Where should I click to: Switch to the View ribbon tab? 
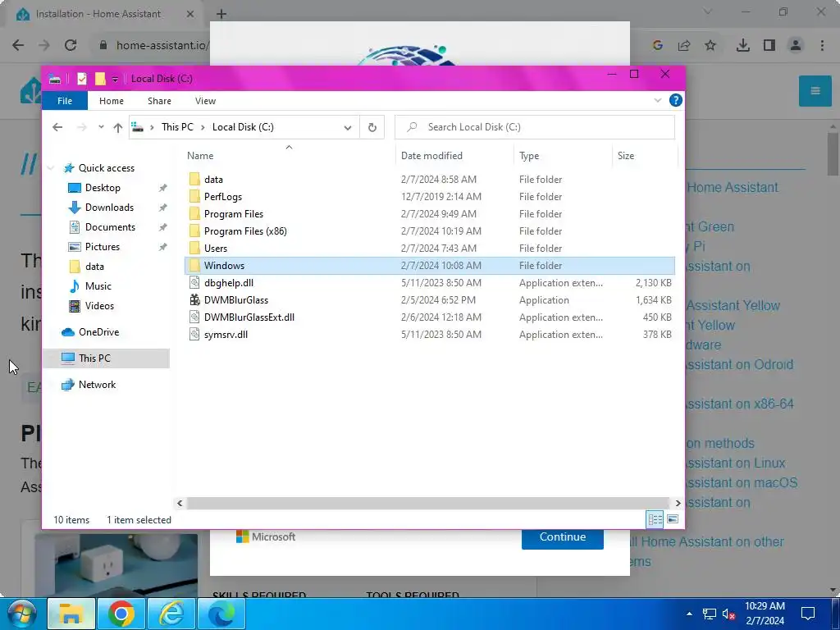tap(205, 101)
